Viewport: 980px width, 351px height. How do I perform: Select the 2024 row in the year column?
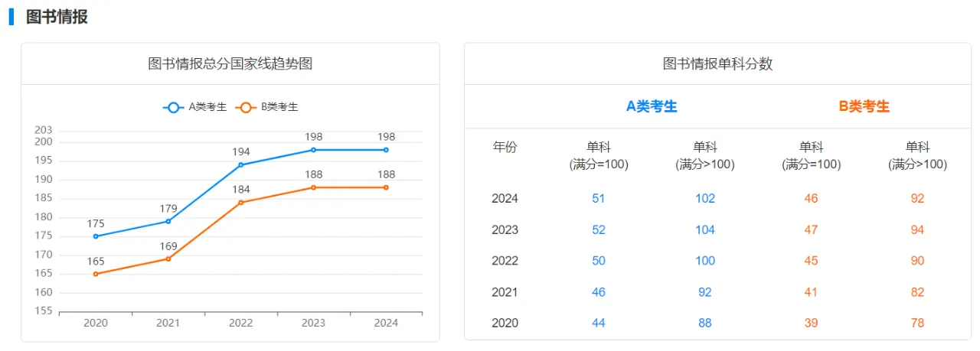pos(505,198)
